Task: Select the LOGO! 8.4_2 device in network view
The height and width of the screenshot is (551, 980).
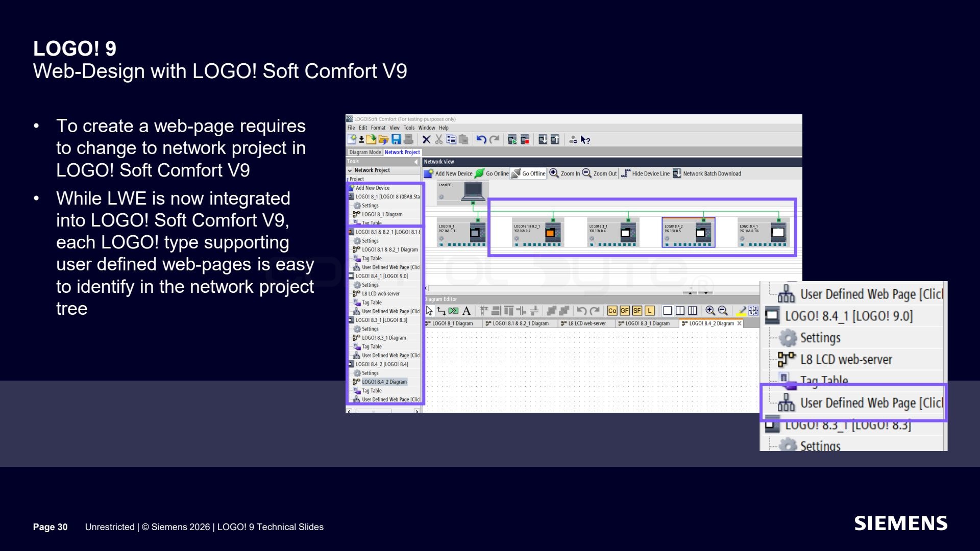Action: coord(688,232)
